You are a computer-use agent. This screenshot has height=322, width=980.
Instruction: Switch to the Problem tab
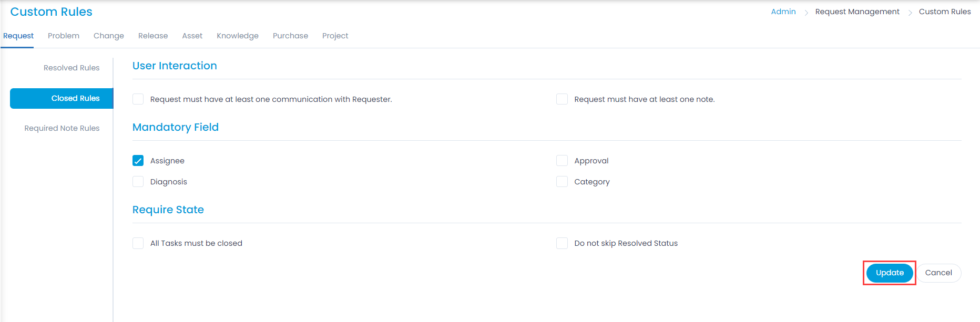(x=64, y=36)
